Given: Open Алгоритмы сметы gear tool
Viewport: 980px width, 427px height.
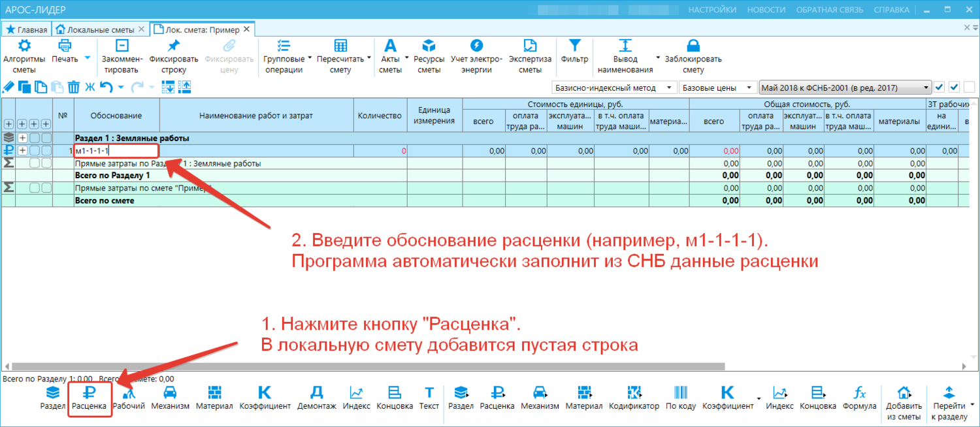Looking at the screenshot, I should [x=24, y=56].
